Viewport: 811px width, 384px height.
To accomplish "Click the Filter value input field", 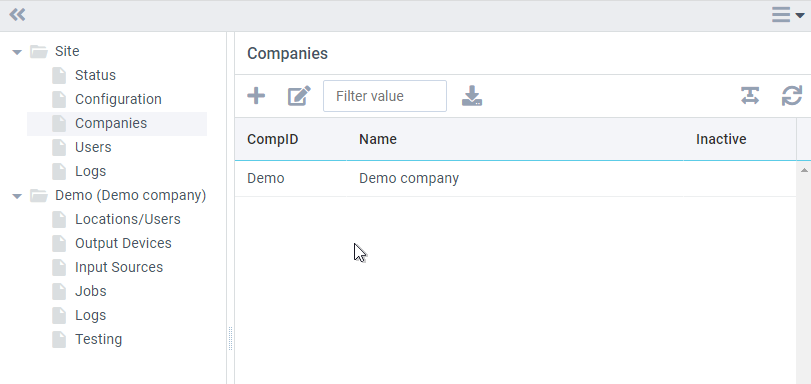I will tap(385, 96).
